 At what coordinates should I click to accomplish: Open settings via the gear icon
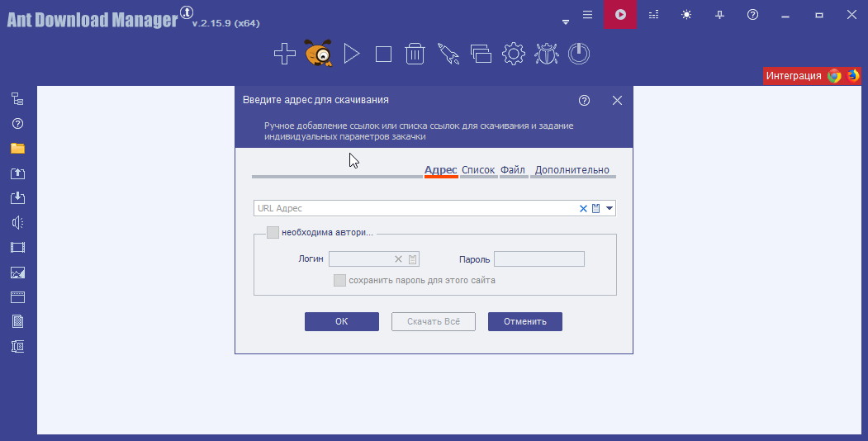point(513,54)
